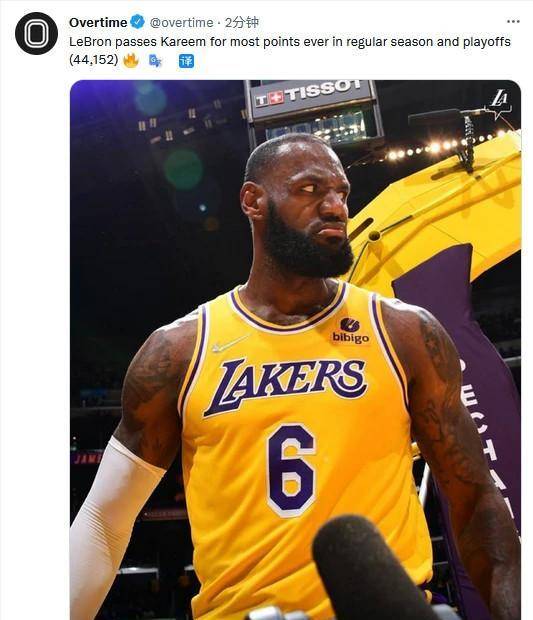The height and width of the screenshot is (620, 533).
Task: Click the number 6 on jersey
Action: [291, 470]
